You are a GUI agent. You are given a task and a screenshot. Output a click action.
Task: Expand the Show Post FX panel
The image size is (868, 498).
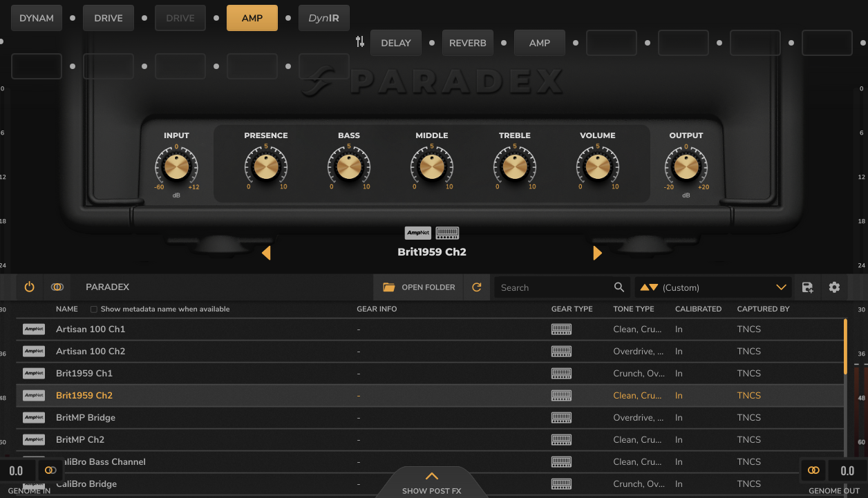pos(432,482)
